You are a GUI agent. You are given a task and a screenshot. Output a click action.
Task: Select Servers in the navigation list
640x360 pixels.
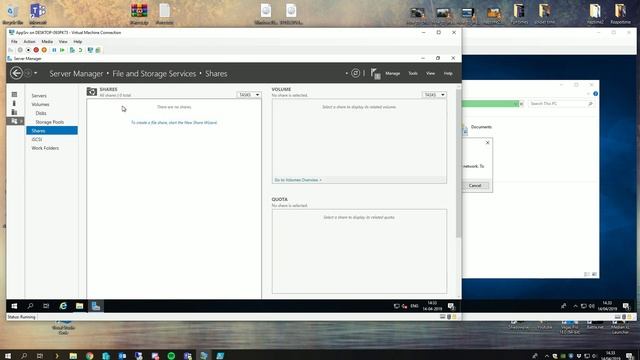(x=39, y=96)
